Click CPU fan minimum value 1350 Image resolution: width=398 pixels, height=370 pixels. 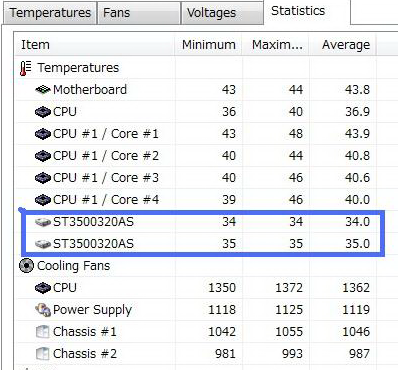click(222, 288)
